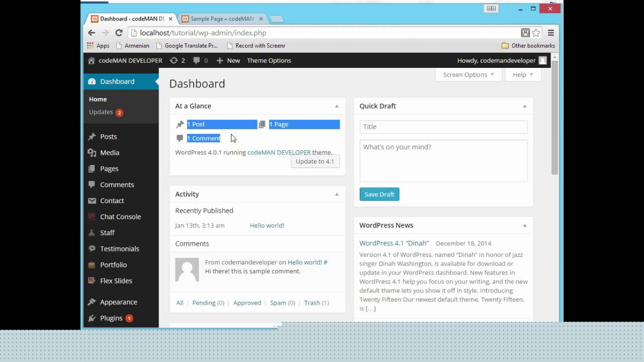Reload the page with refresh icon
Viewport: 644px width, 362px height.
pyautogui.click(x=119, y=33)
